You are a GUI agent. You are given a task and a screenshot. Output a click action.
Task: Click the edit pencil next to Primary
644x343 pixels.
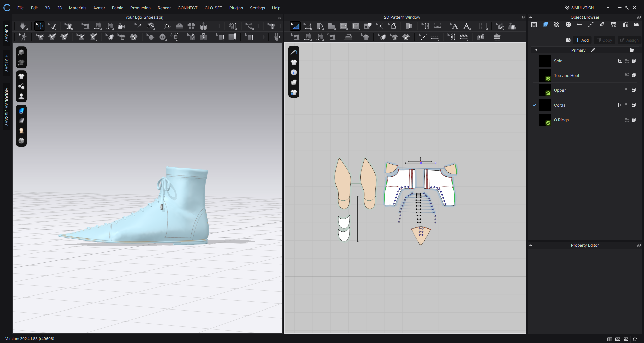click(x=593, y=50)
